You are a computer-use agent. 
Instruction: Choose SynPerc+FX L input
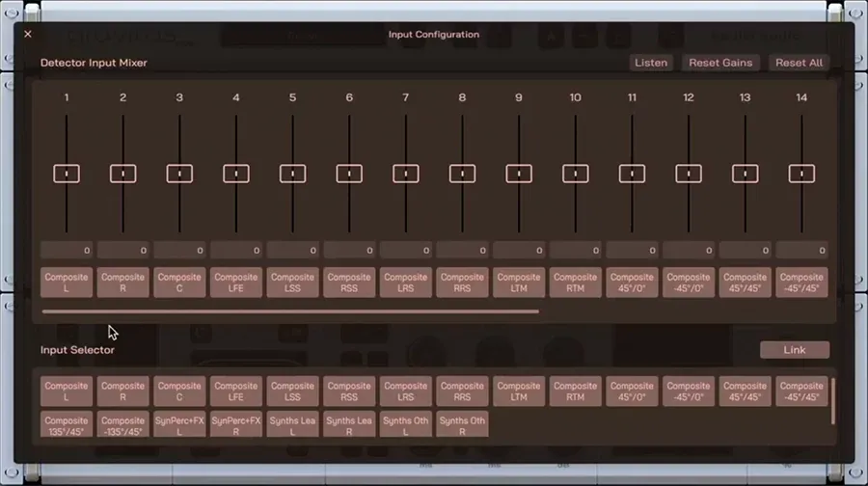tap(179, 424)
